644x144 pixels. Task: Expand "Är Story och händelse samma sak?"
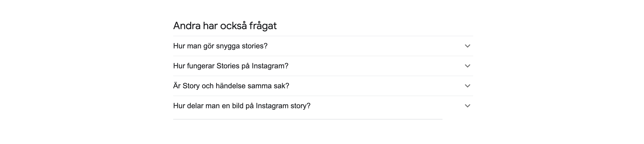[x=323, y=86]
